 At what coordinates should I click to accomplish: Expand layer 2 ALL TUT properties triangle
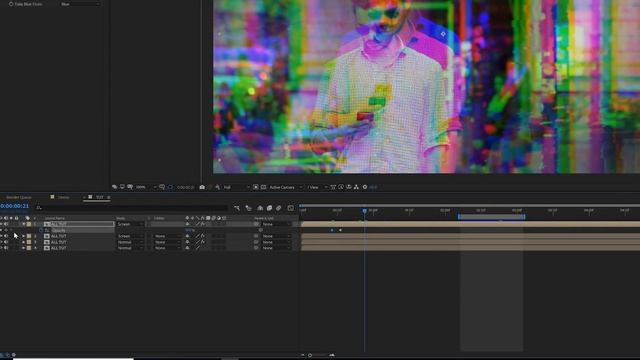(x=23, y=236)
